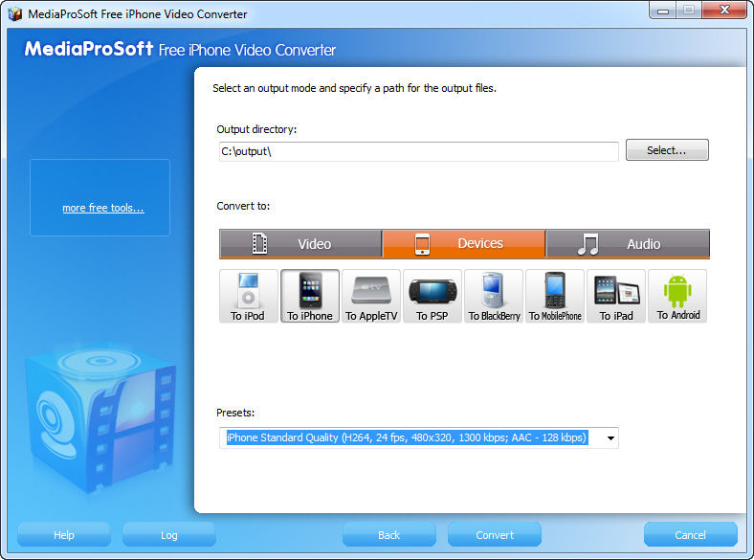Click the Select... directory button
The height and width of the screenshot is (560, 754).
pos(667,150)
